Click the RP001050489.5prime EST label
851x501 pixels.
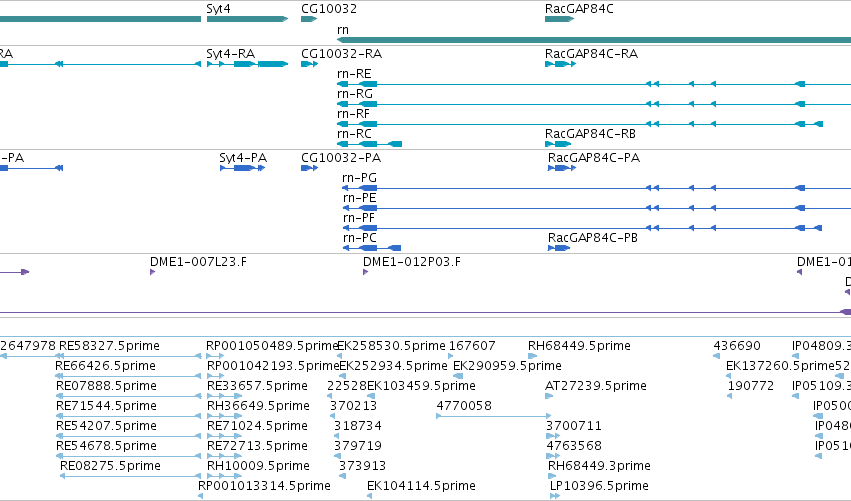(x=272, y=346)
